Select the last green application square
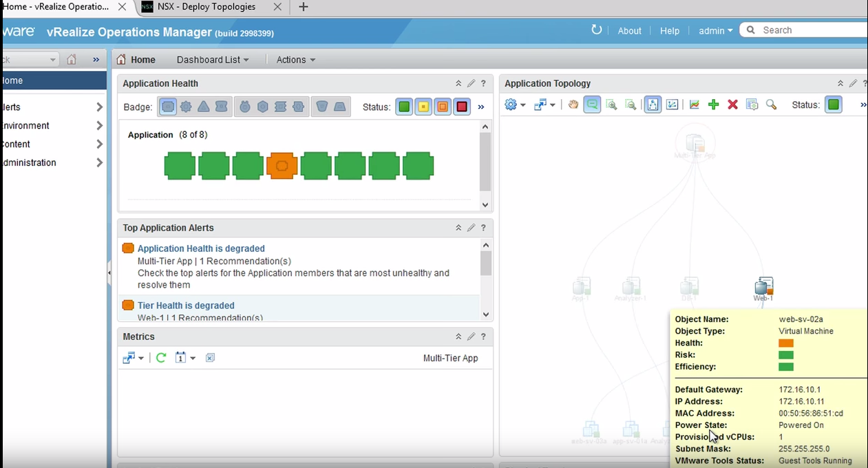 tap(418, 166)
